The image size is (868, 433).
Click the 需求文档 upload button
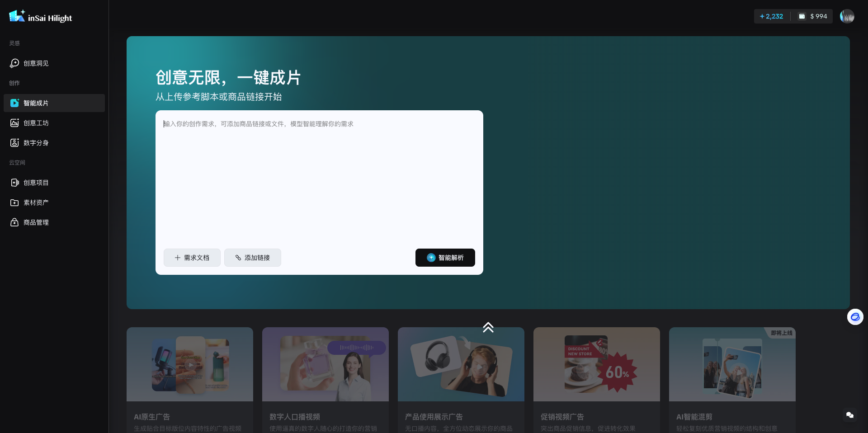coord(192,258)
